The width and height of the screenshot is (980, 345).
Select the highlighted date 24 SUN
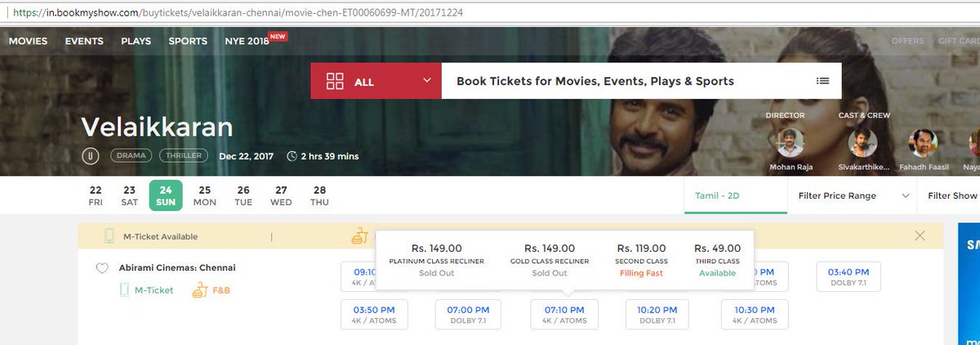[166, 195]
